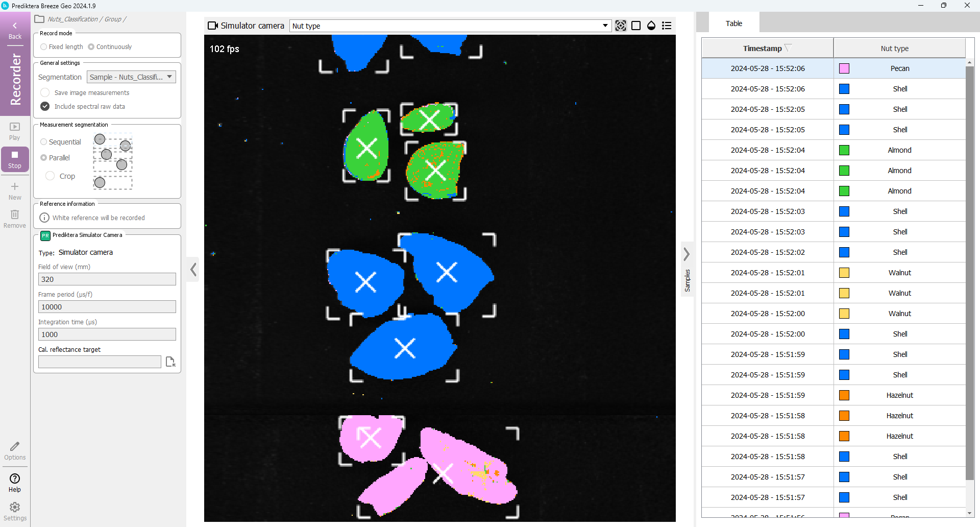Click the pink Pecan color swatch
The image size is (980, 527).
844,68
